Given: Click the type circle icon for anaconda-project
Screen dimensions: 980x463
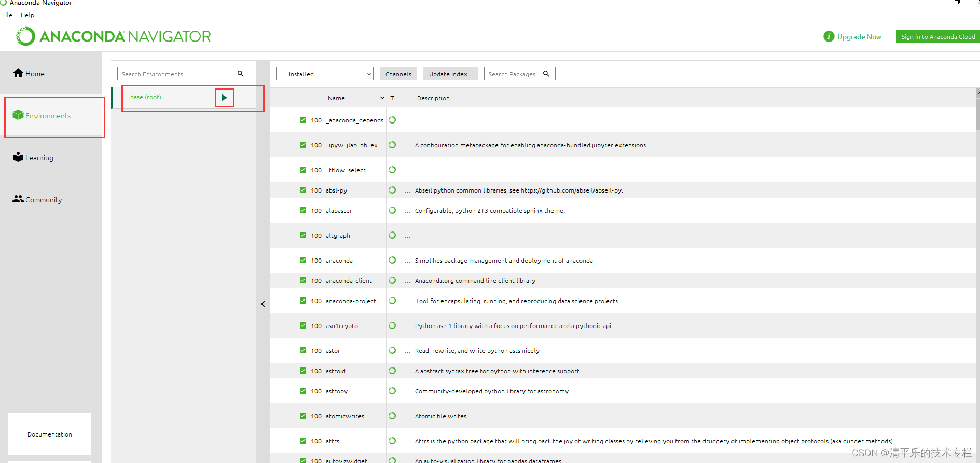Looking at the screenshot, I should coord(392,301).
